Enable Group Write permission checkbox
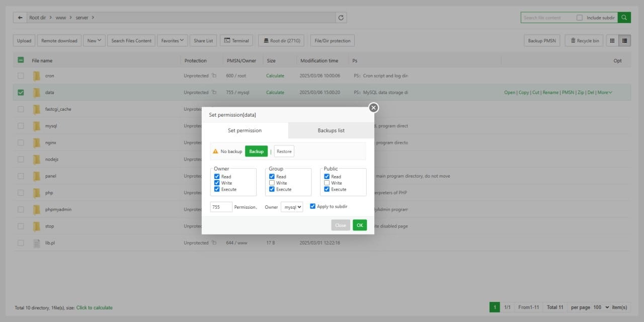Screen dimensions: 644x322 [x=272, y=183]
